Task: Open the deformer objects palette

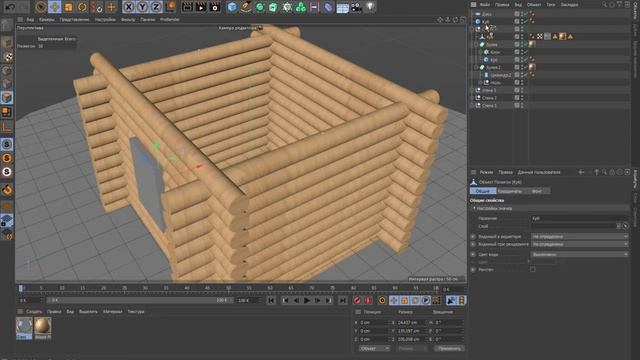Action: point(328,7)
